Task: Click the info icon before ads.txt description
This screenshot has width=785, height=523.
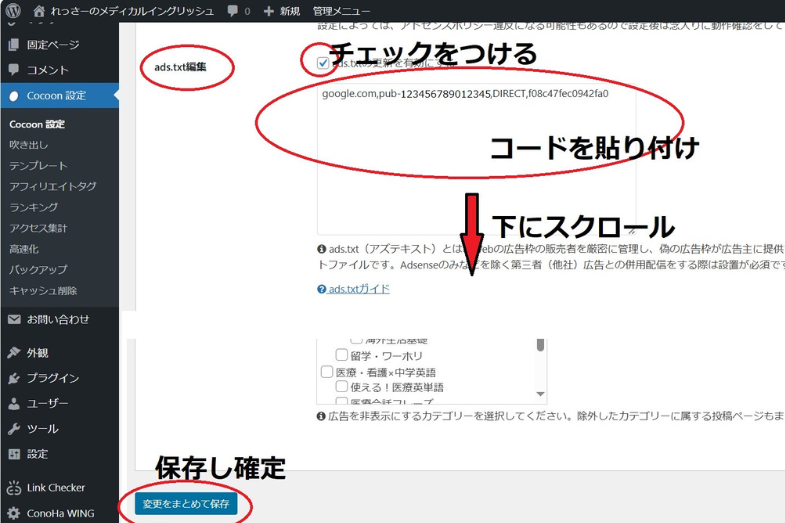Action: pos(321,249)
